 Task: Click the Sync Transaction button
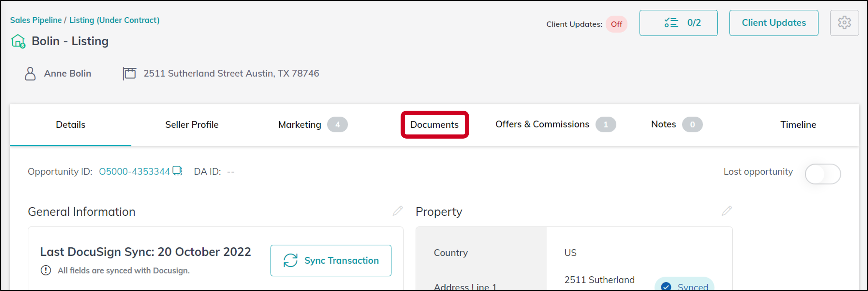click(x=331, y=260)
